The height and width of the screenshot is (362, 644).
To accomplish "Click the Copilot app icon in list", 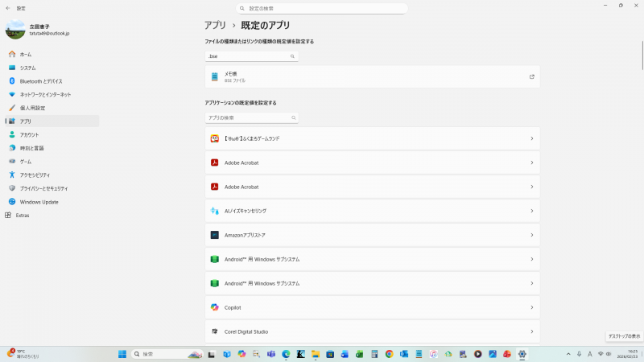I will click(215, 307).
